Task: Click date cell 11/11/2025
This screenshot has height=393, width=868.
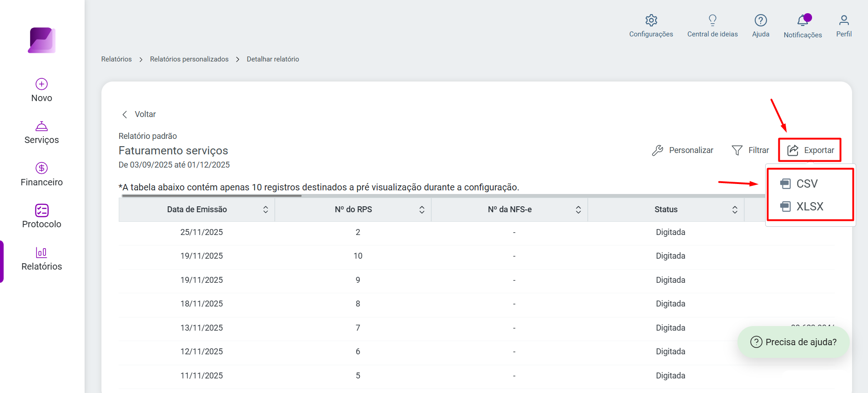Action: point(202,376)
